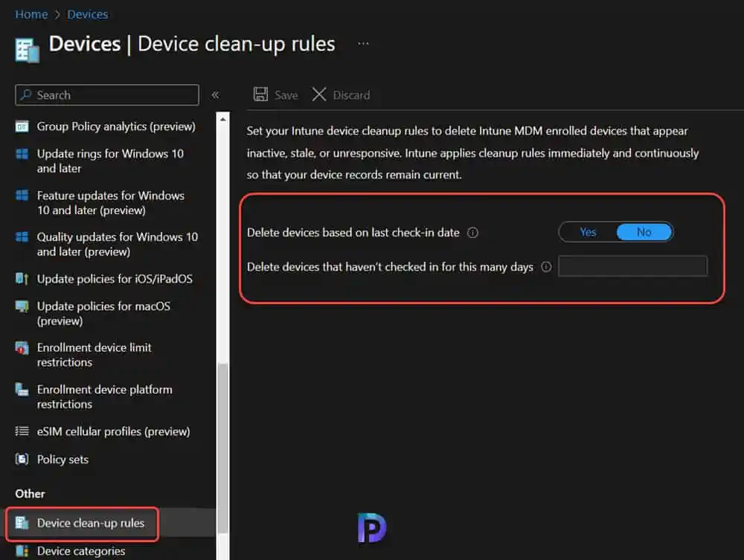Set delete by check-in date to Yes
744x560 pixels.
[x=588, y=232]
